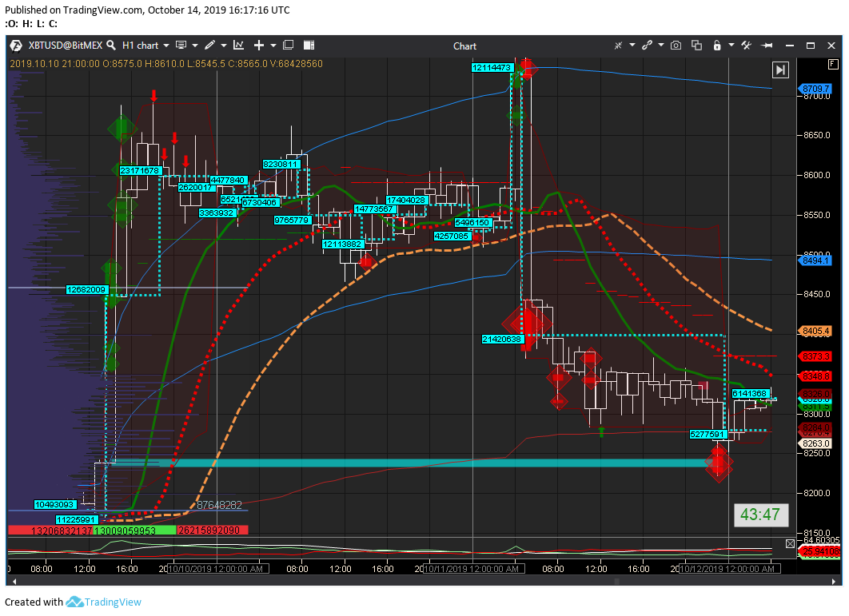Click the gray 87648282 volume value
Screen dimensions: 849x616
click(x=219, y=505)
